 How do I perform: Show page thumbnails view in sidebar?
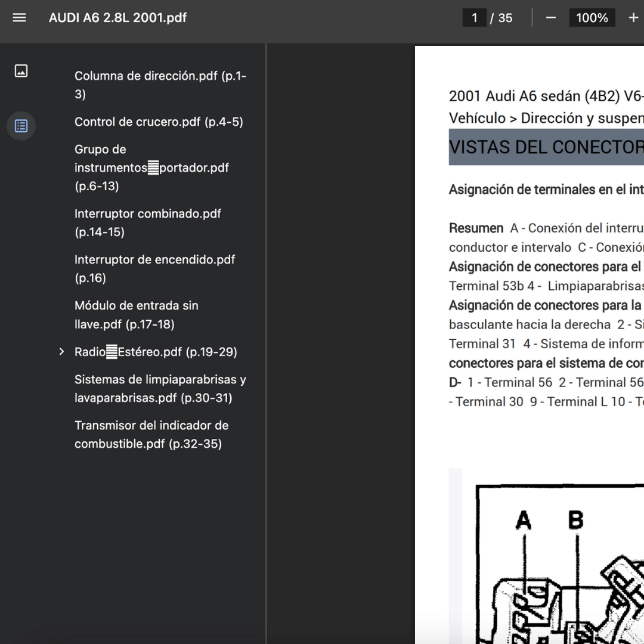(21, 71)
